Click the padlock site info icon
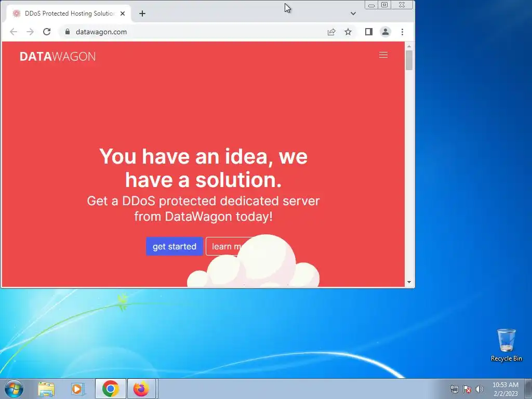 [68, 32]
